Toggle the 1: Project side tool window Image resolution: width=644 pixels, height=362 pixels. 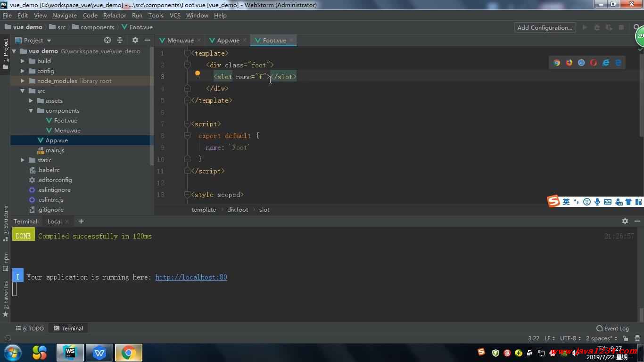pos(6,53)
